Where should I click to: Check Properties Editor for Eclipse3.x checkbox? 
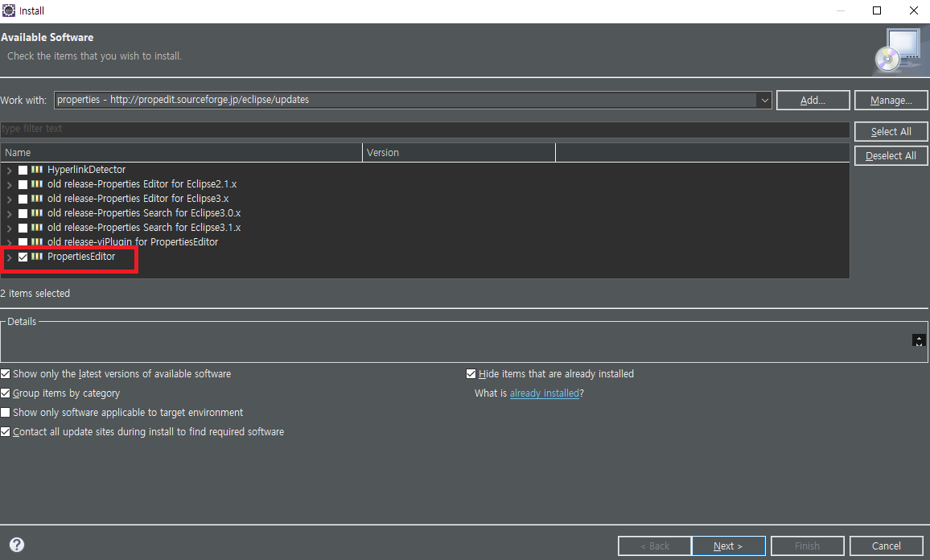pyautogui.click(x=23, y=199)
